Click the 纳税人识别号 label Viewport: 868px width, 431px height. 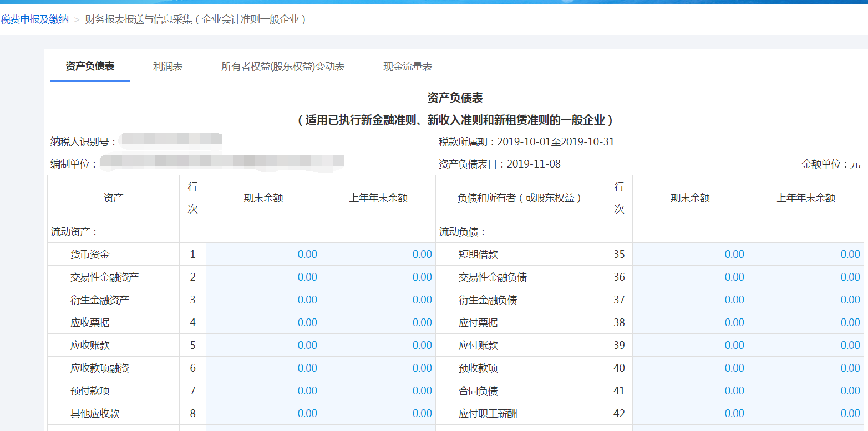pyautogui.click(x=83, y=142)
